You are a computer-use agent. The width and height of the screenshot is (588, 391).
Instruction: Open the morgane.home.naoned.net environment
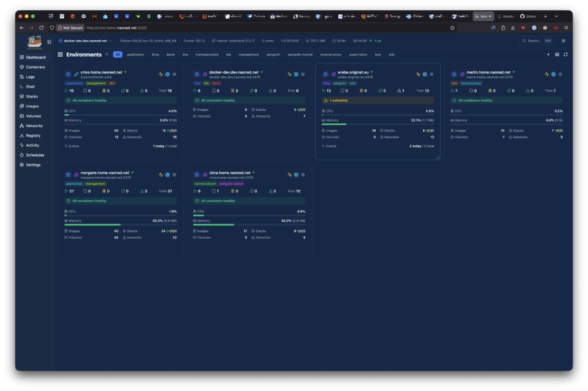coord(105,172)
